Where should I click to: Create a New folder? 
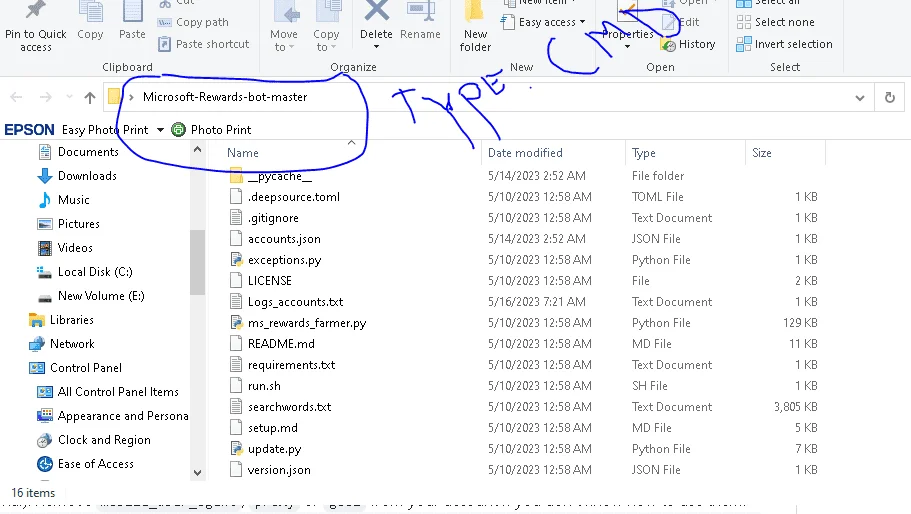(x=475, y=27)
